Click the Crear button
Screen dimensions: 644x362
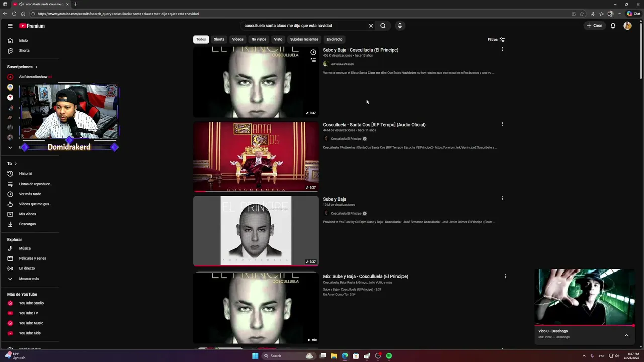[x=594, y=26]
